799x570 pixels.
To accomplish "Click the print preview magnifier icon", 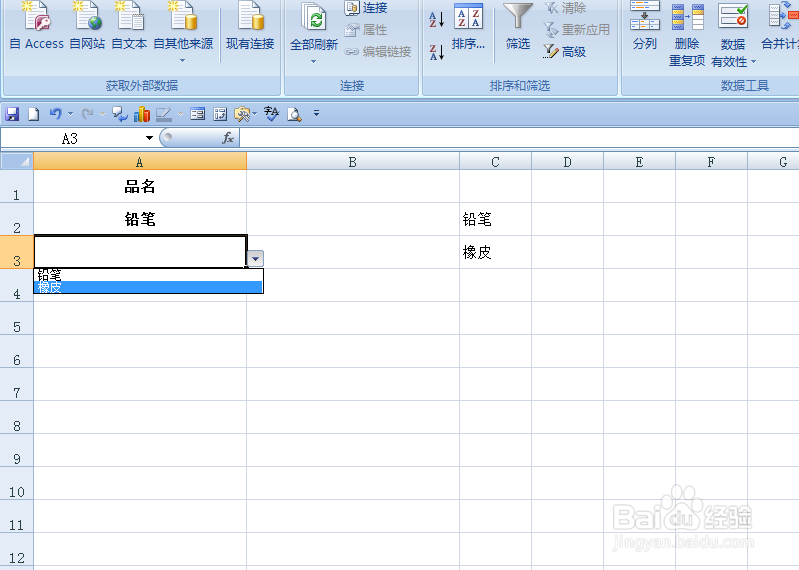I will 295,114.
